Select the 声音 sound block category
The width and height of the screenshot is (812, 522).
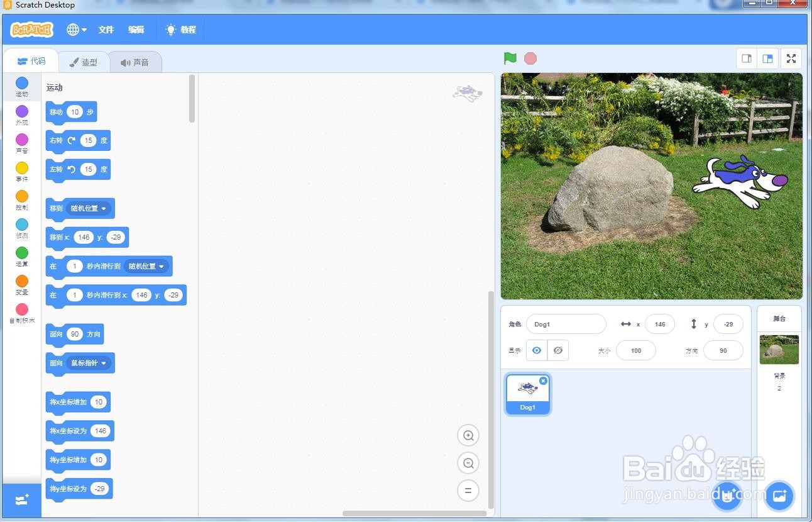22,143
